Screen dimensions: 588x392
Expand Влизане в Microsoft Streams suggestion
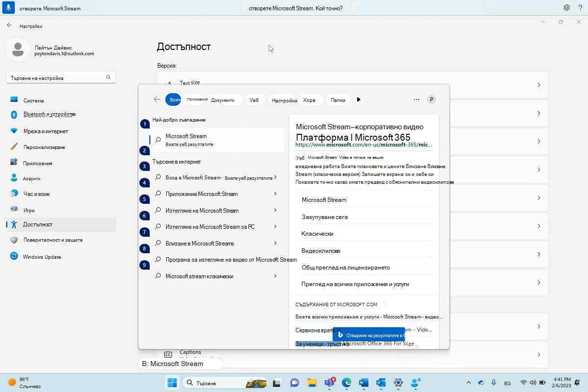pos(276,243)
